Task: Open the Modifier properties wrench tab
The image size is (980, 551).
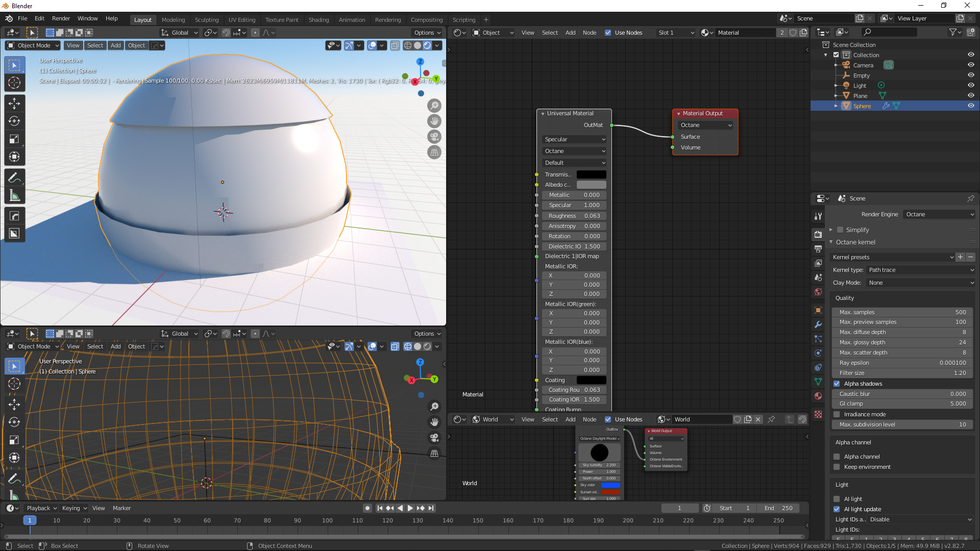Action: tap(818, 324)
